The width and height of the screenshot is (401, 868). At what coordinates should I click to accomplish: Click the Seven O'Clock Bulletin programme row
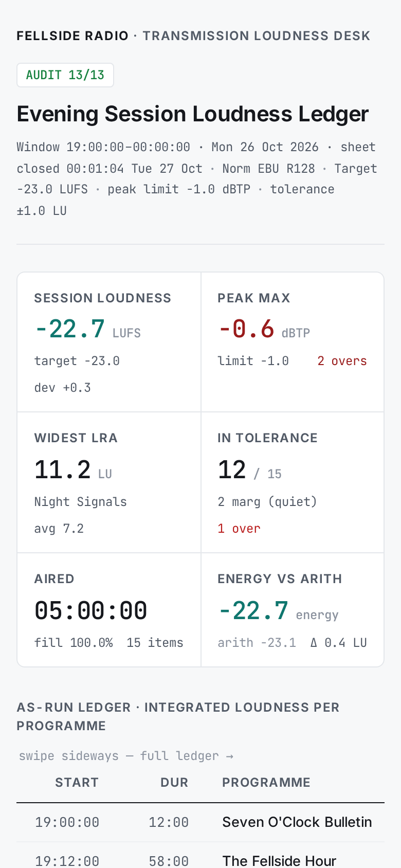200,822
